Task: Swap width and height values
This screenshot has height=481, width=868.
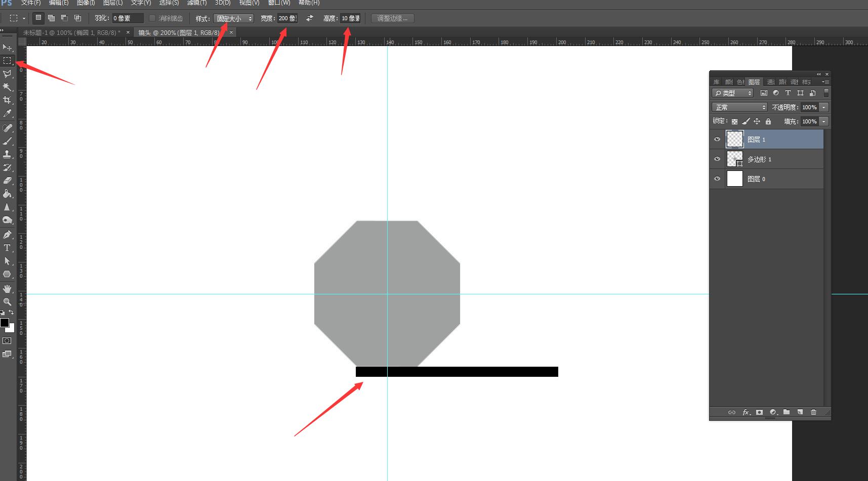Action: (310, 18)
